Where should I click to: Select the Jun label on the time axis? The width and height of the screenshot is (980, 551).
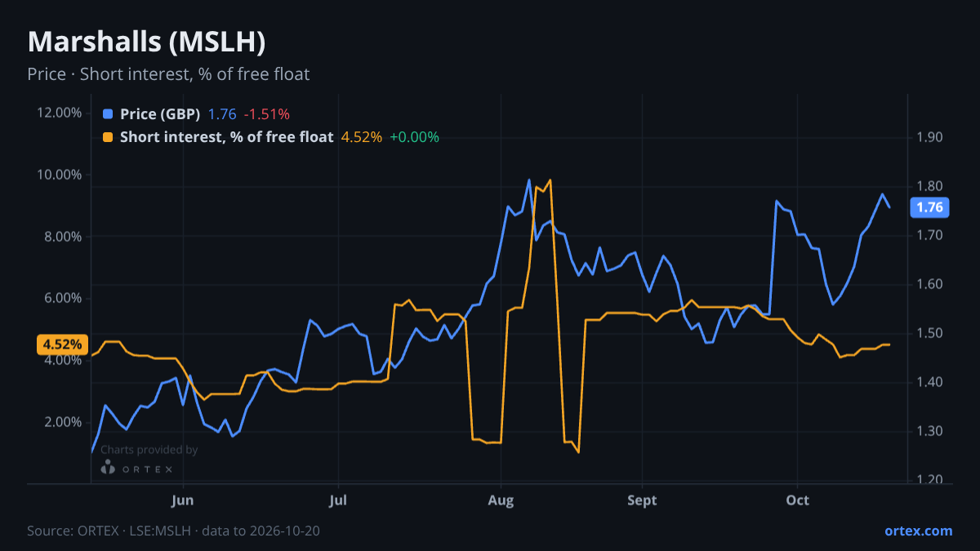pos(183,500)
